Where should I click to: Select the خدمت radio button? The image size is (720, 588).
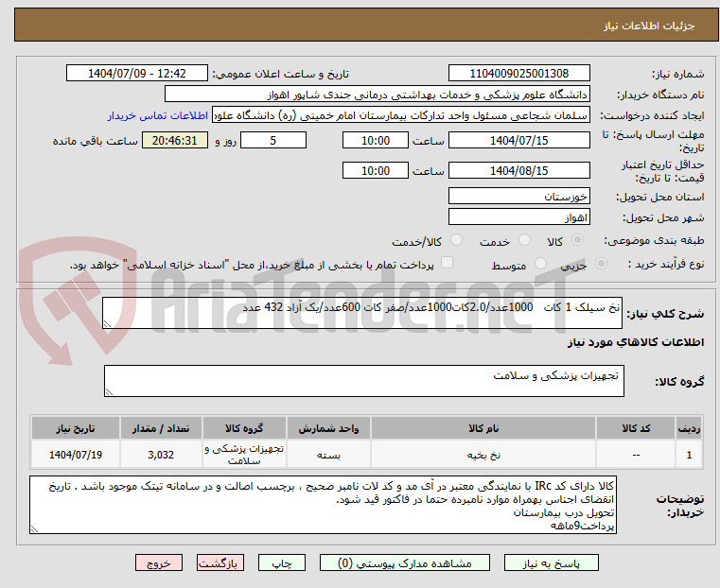click(x=524, y=240)
